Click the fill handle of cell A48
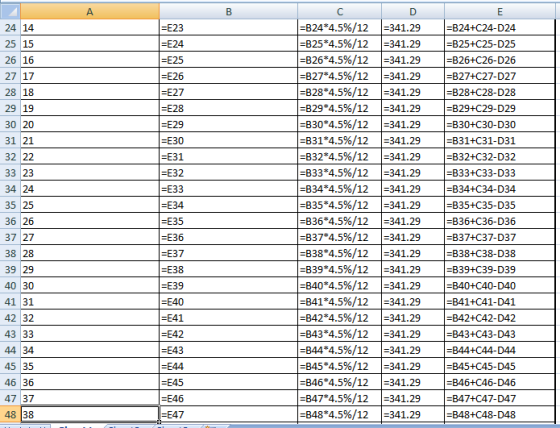The width and height of the screenshot is (560, 428). [159, 422]
